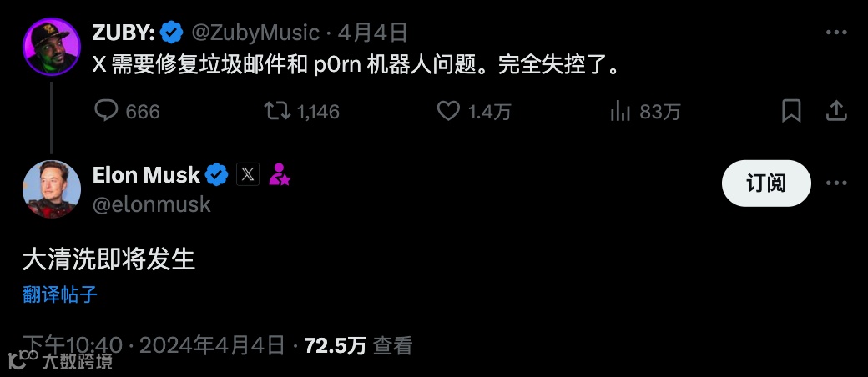This screenshot has width=868, height=377.
Task: Click the 4月4日 date on ZUBY's post
Action: 372,33
